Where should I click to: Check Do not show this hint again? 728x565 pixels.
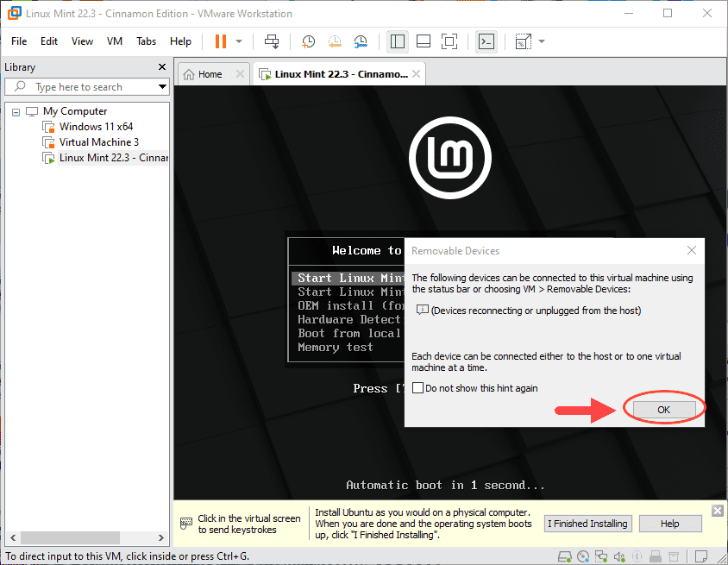coord(417,387)
